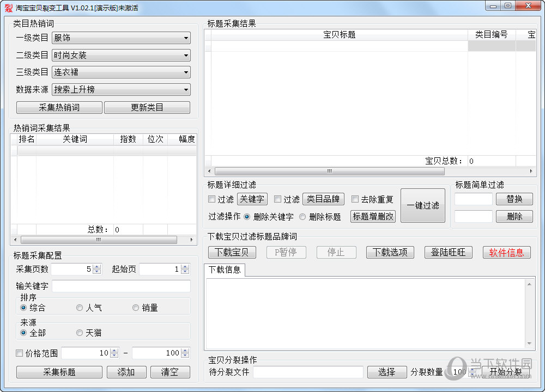Image resolution: width=545 pixels, height=392 pixels.
Task: Click the 登陆旺旺 button
Action: tap(449, 253)
